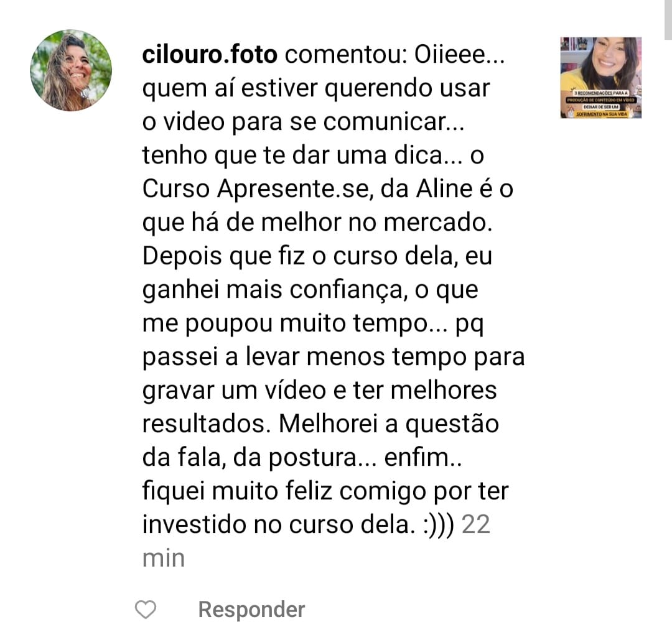The image size is (672, 640).
Task: Click the line 'gravar um vídeo e ter melhores'
Action: (320, 391)
